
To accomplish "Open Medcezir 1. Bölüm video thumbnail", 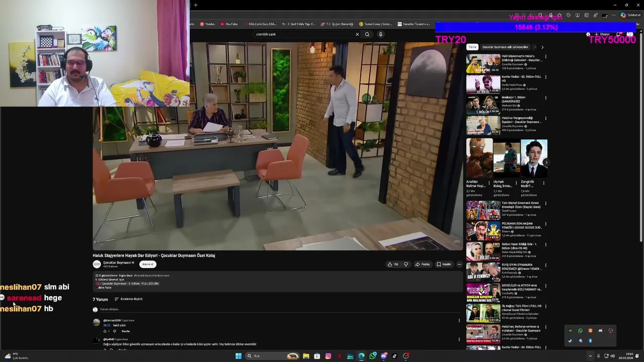I will click(483, 105).
